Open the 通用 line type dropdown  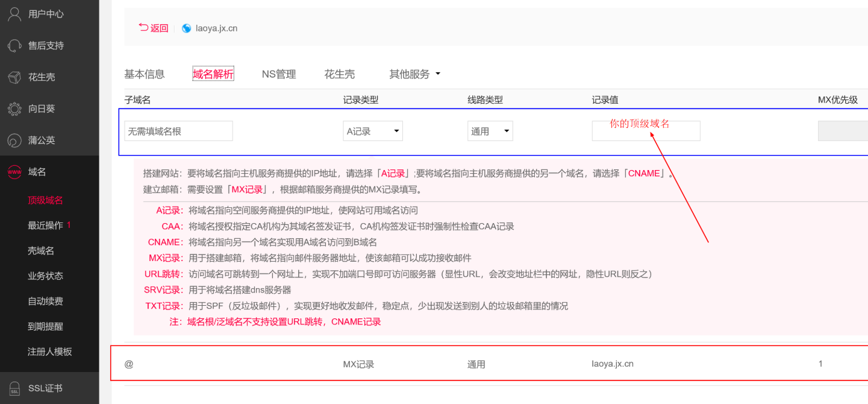coord(490,131)
